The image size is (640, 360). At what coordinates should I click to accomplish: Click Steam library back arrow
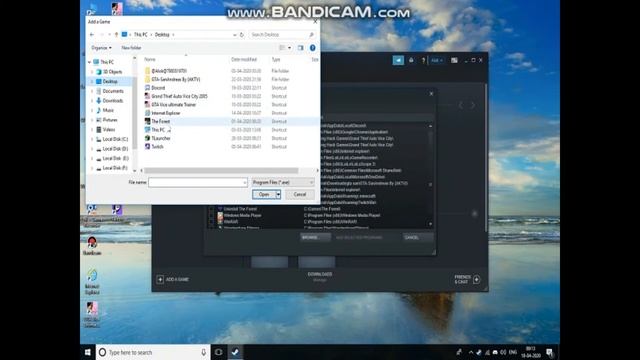pyautogui.click(x=461, y=105)
